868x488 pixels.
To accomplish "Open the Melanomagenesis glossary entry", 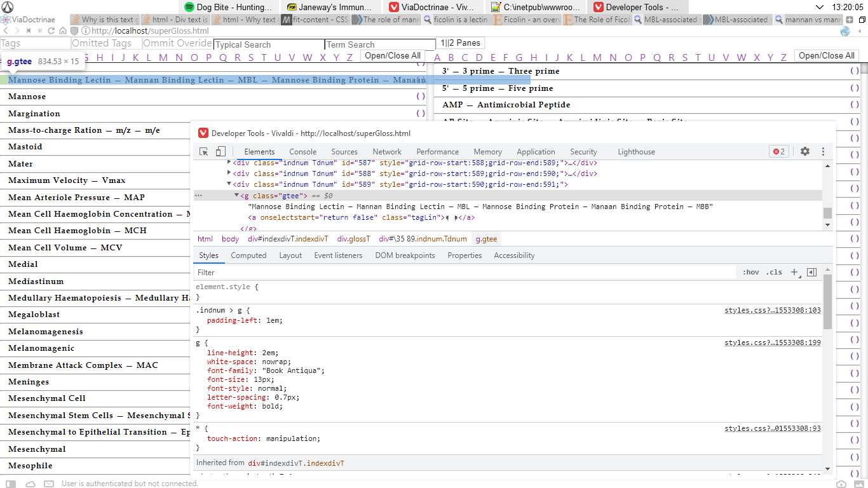I will point(45,332).
